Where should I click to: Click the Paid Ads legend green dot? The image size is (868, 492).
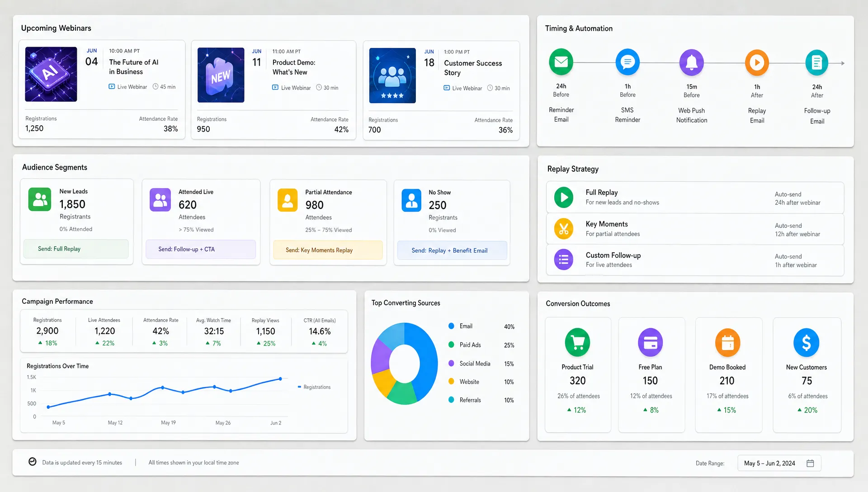[451, 345]
